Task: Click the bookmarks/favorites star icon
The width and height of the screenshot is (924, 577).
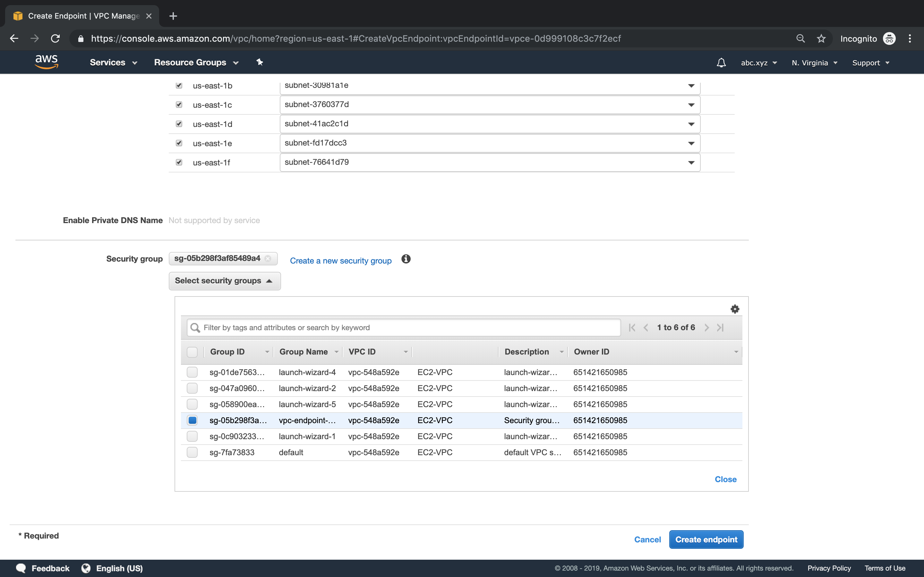Action: click(822, 38)
